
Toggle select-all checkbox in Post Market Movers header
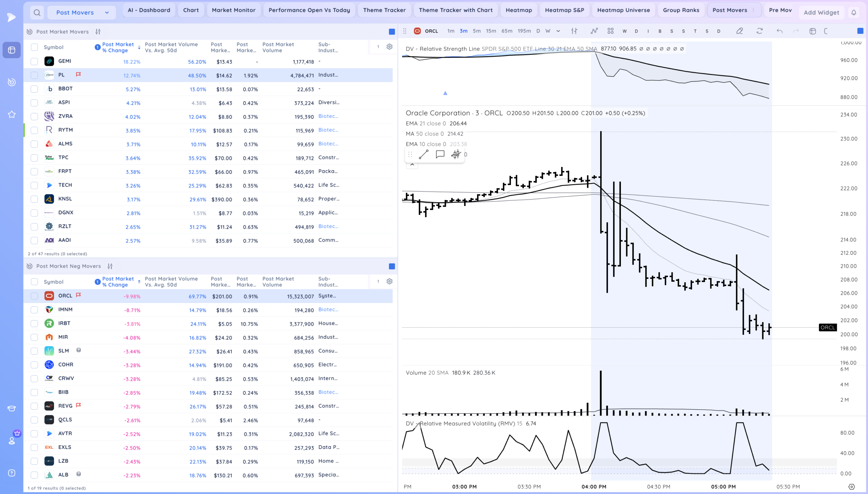point(34,47)
